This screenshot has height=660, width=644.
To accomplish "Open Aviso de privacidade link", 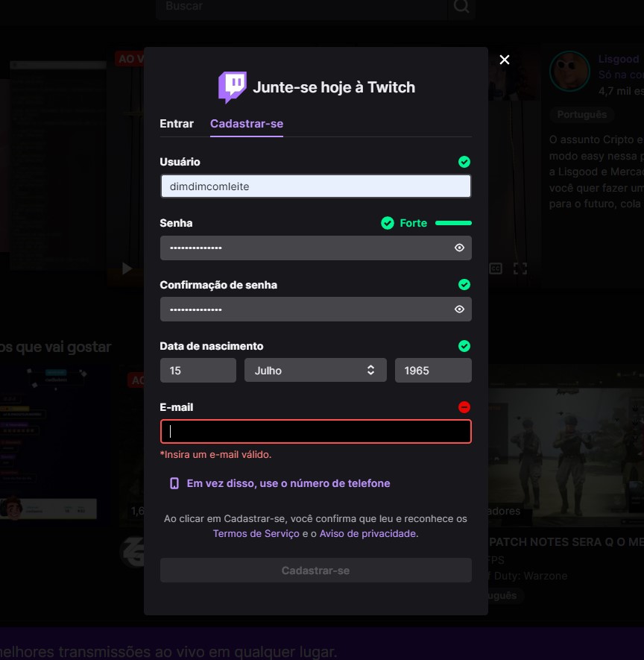I will pos(367,534).
